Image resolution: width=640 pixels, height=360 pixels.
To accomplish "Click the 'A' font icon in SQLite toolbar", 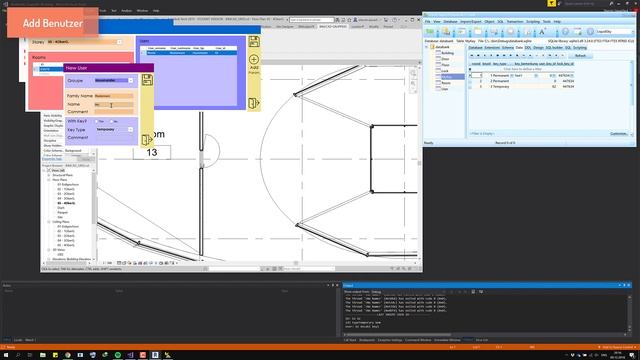I will pyautogui.click(x=542, y=32).
